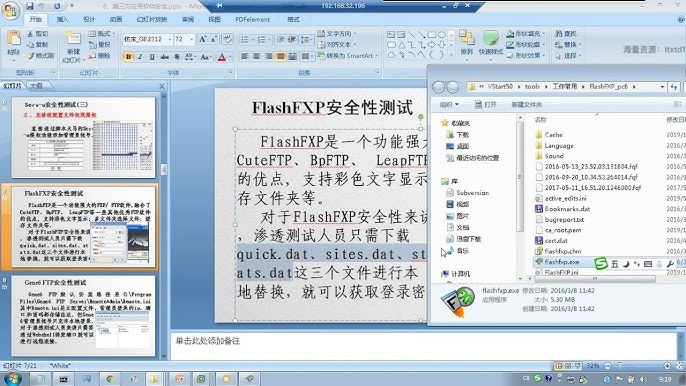Click the notes field below the slide
This screenshot has height=386, width=686.
tap(424, 345)
